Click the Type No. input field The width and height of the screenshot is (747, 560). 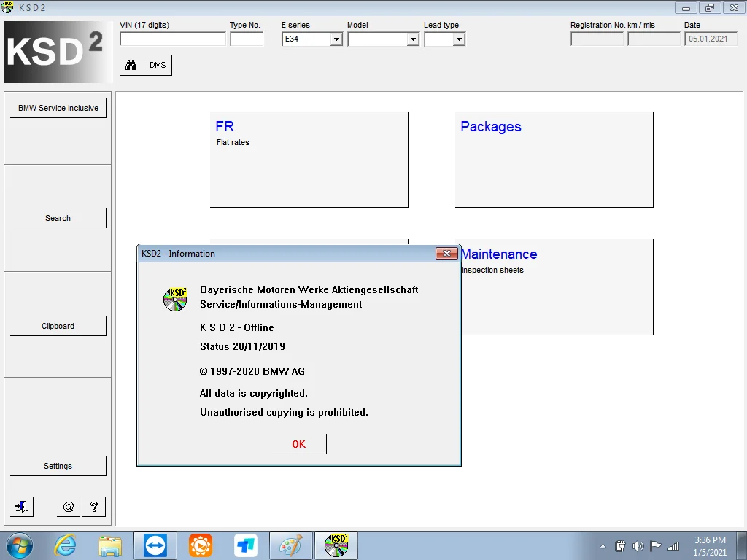point(247,39)
